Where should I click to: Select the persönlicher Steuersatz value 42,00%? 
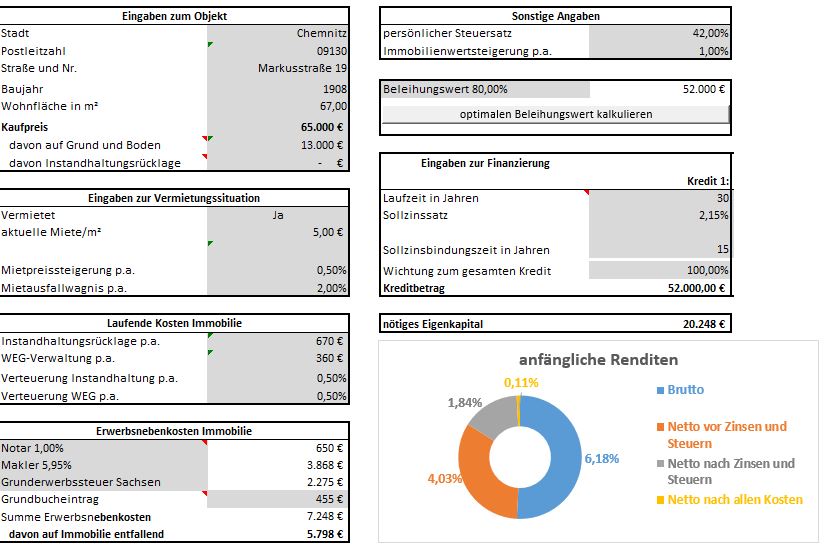point(659,33)
